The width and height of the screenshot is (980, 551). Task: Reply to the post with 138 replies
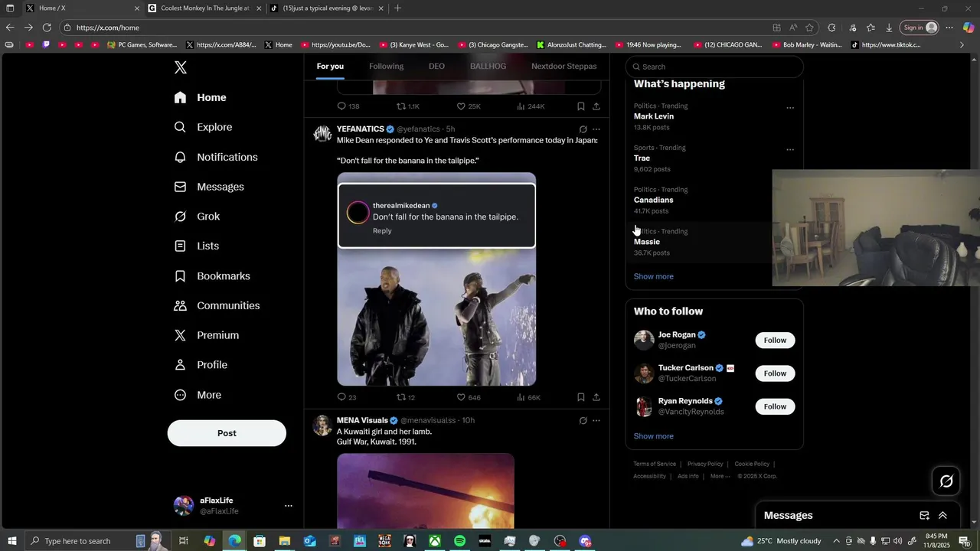click(x=348, y=106)
